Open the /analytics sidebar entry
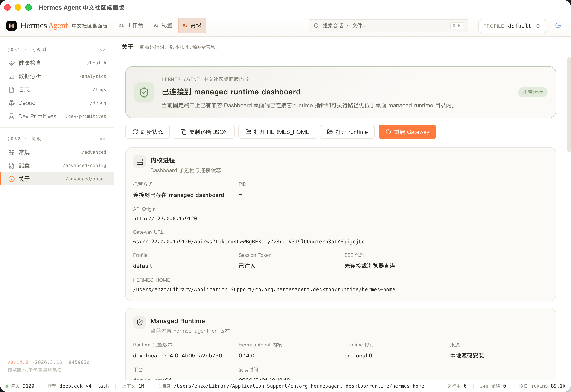Screen dimensions: 571x392 click(x=57, y=76)
